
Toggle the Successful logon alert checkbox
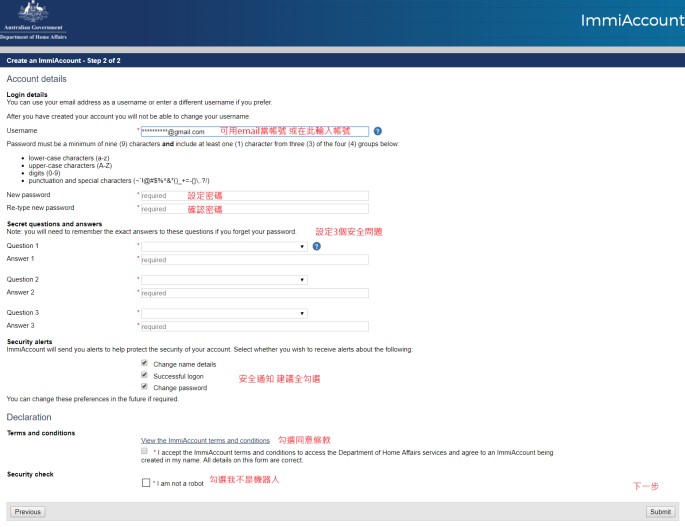pos(144,375)
